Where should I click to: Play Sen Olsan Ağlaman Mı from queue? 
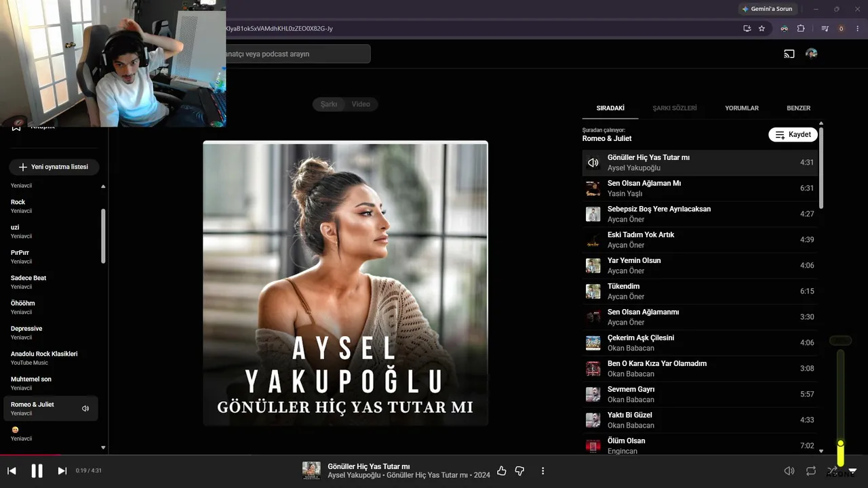pyautogui.click(x=700, y=188)
